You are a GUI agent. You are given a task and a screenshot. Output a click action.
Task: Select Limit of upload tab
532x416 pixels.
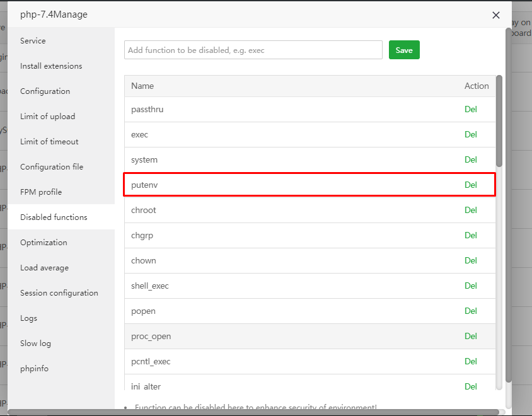47,117
